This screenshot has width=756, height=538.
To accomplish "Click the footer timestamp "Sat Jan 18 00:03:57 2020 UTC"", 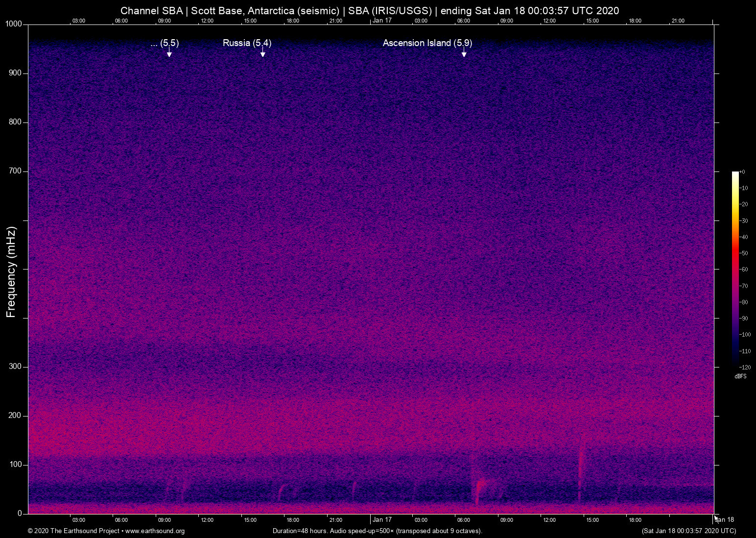I will 688,531.
